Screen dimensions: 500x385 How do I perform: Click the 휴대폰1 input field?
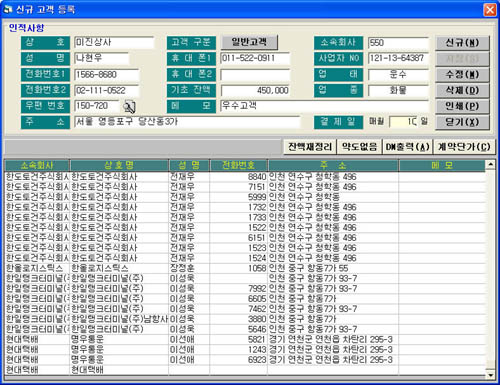click(x=255, y=58)
